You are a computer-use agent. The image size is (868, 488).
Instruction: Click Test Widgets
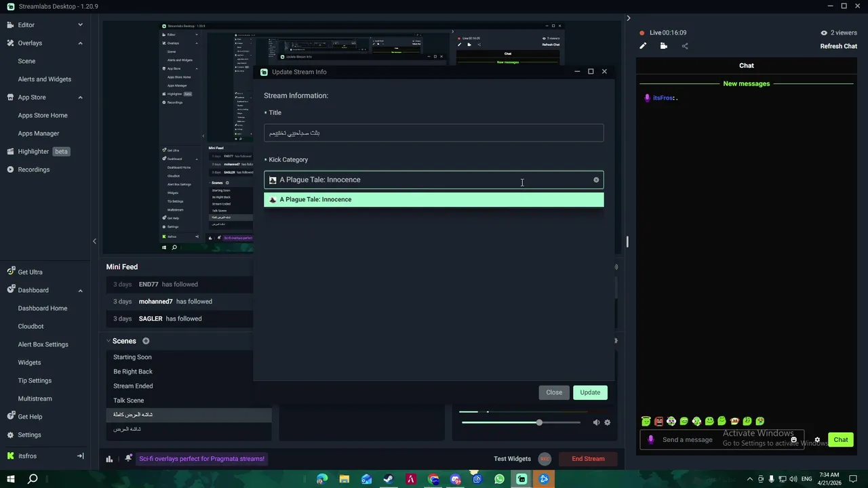click(x=512, y=459)
